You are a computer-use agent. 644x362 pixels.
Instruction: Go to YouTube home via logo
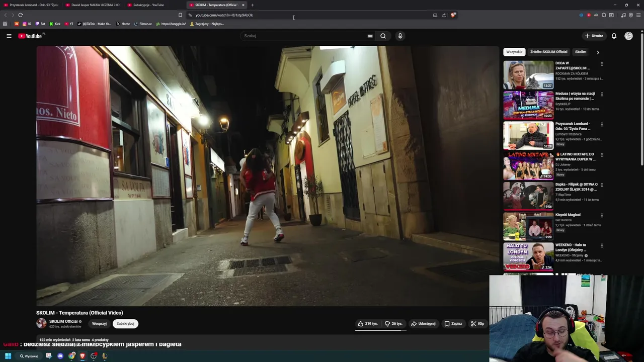(30, 36)
